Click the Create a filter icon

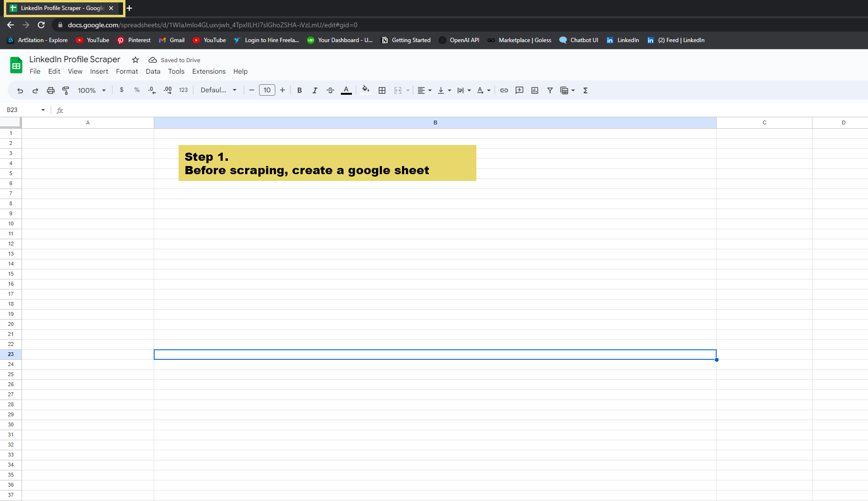click(550, 90)
